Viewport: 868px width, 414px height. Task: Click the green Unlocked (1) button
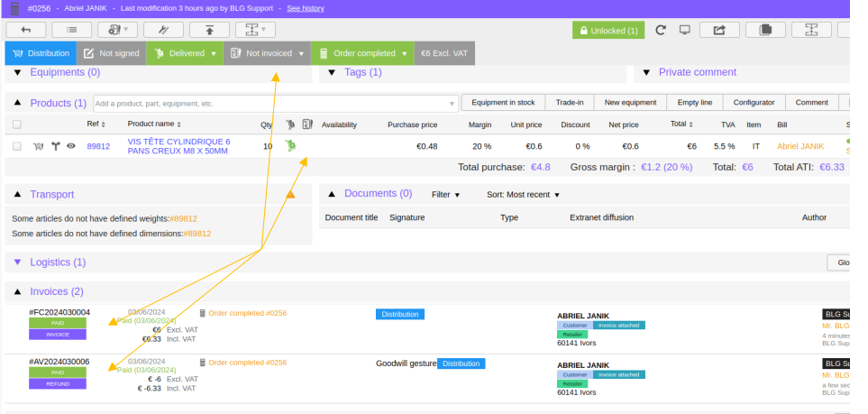point(608,31)
